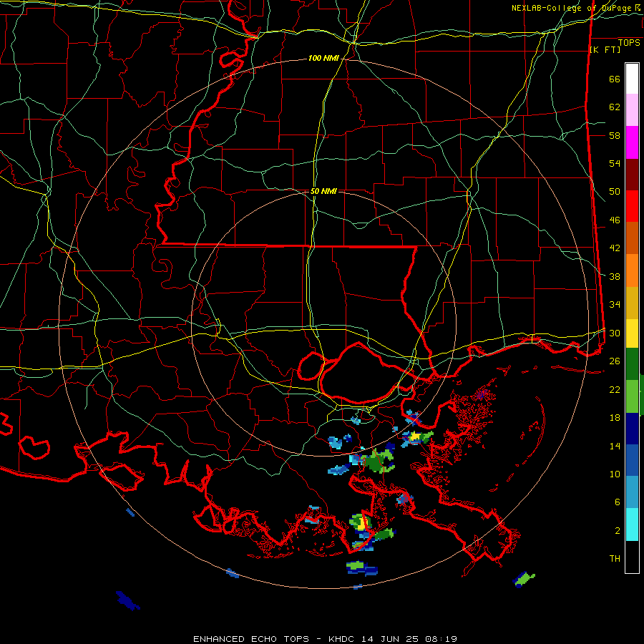
Task: Click the '50 NMI' range ring label
Action: point(323,191)
